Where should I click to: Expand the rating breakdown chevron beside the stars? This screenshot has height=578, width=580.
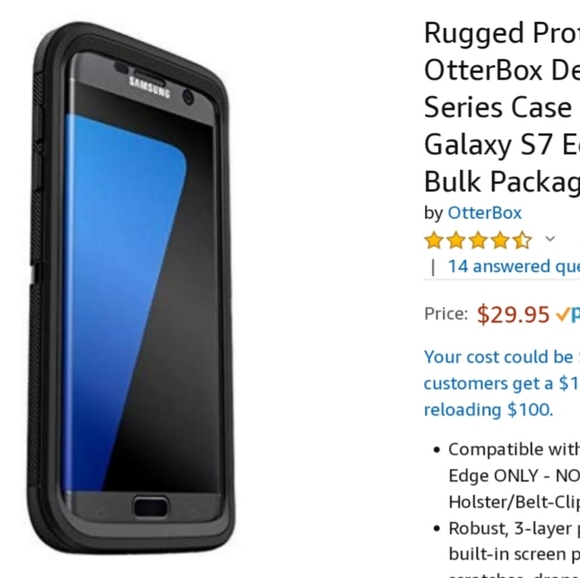[550, 239]
